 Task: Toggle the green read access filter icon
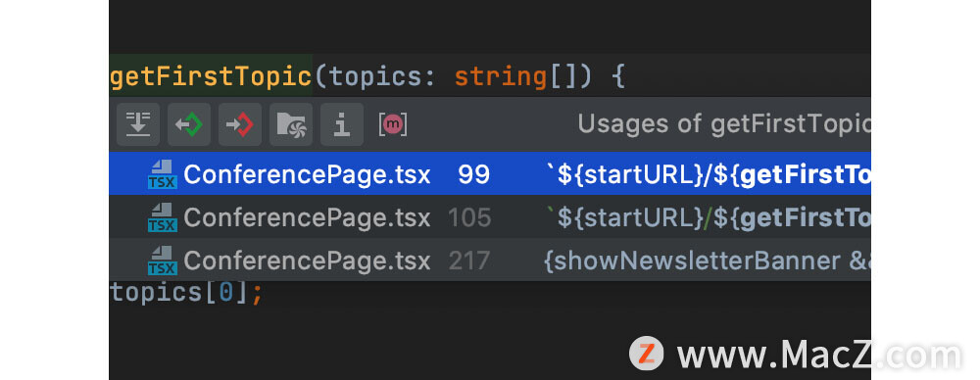189,124
